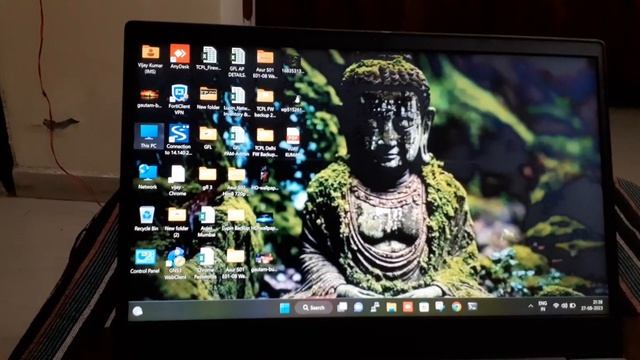Screen dimensions: 640x360
Task: Open the GFL folder on desktop
Action: [208, 138]
